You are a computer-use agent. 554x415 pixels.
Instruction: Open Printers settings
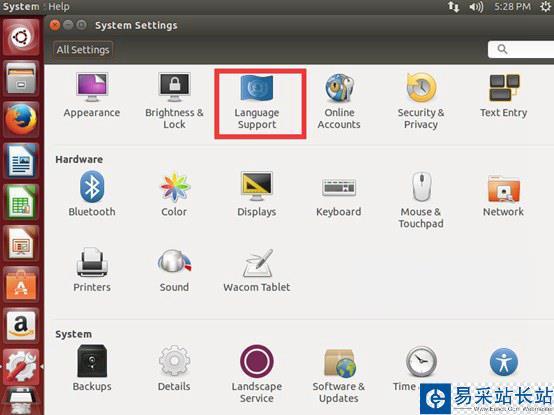(92, 270)
